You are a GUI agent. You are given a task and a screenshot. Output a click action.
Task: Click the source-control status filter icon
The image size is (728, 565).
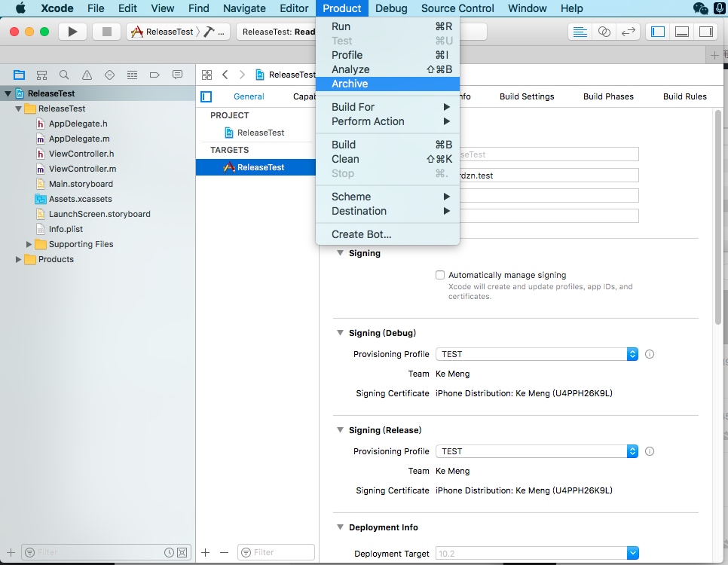click(182, 552)
